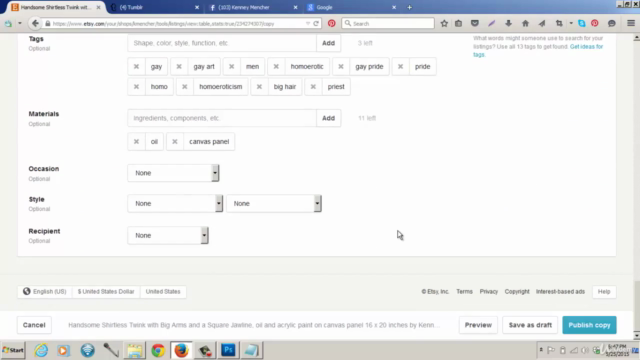Remove the 'gay art' tag

pyautogui.click(x=179, y=67)
